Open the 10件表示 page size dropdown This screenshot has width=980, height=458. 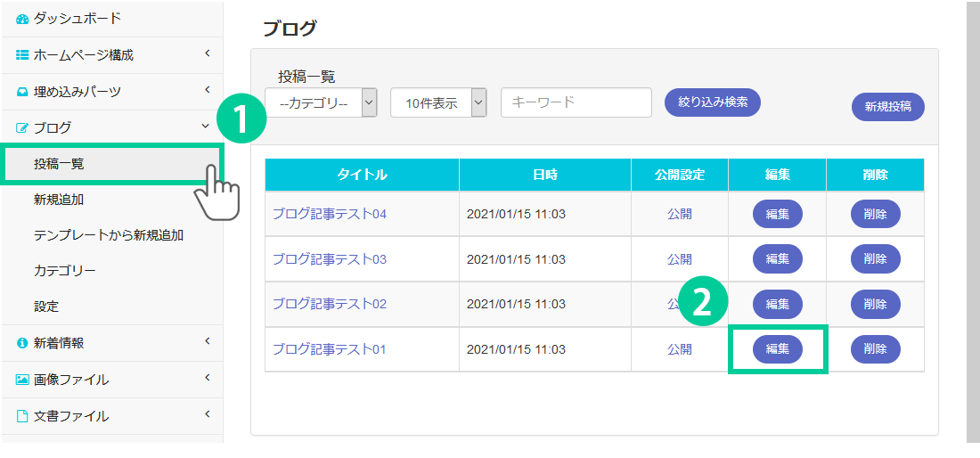tap(438, 102)
